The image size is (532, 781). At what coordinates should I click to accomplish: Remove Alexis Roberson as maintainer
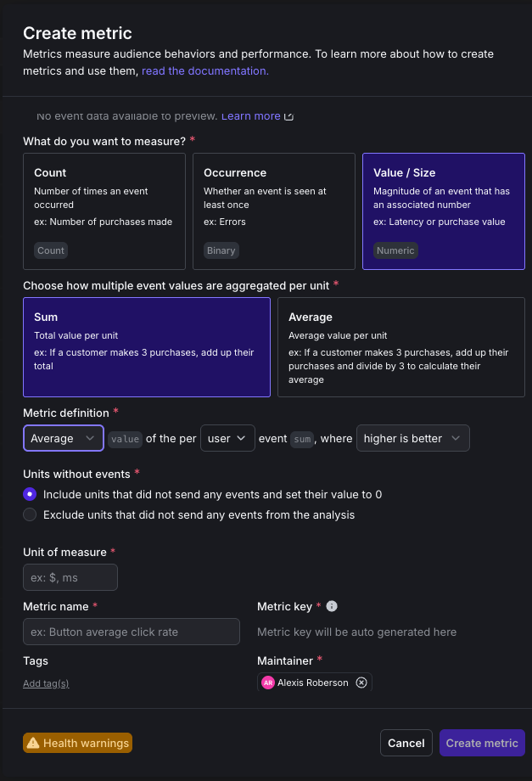361,683
